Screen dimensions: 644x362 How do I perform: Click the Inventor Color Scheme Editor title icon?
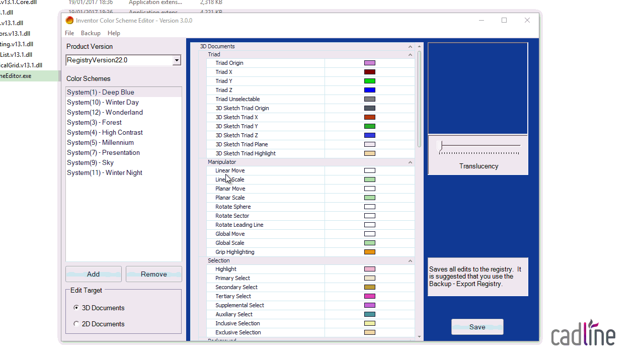click(69, 20)
